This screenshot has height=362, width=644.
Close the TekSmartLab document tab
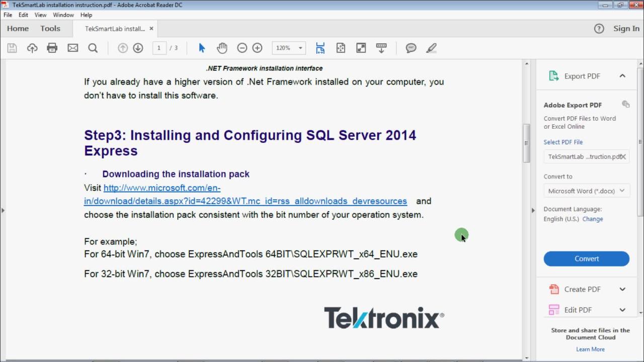[151, 29]
